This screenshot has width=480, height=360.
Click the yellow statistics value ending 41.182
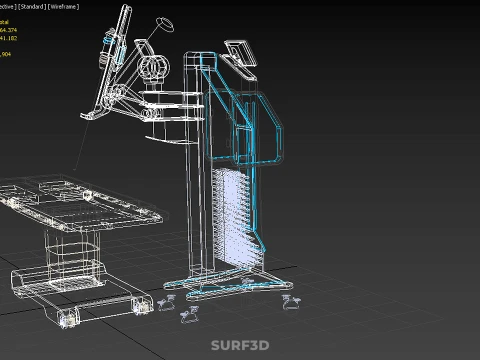click(x=8, y=38)
